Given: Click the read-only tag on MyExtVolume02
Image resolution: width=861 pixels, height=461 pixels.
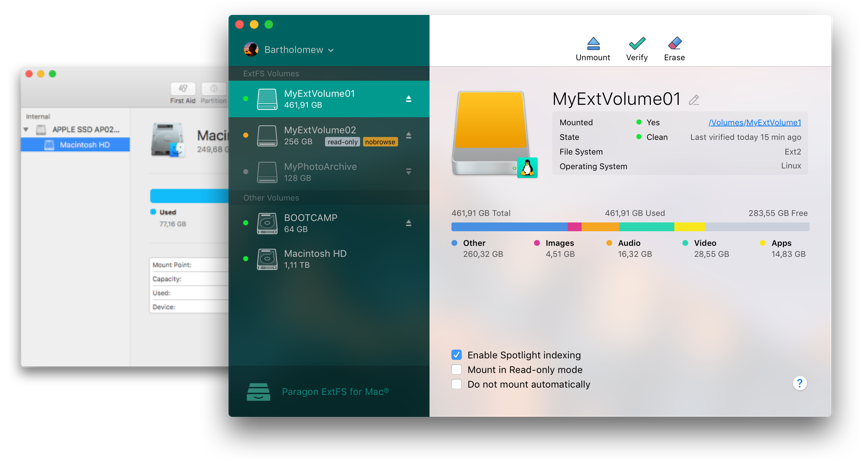Looking at the screenshot, I should [x=342, y=142].
